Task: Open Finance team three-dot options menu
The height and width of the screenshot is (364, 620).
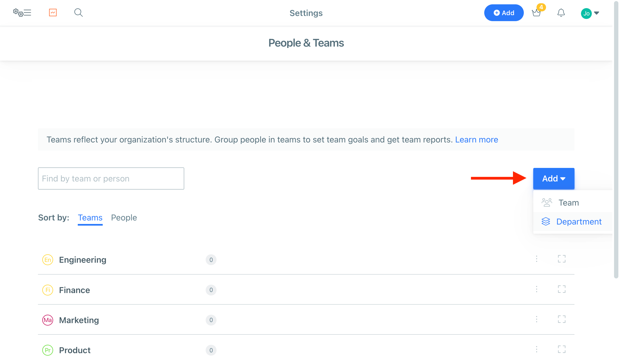Action: 537,289
